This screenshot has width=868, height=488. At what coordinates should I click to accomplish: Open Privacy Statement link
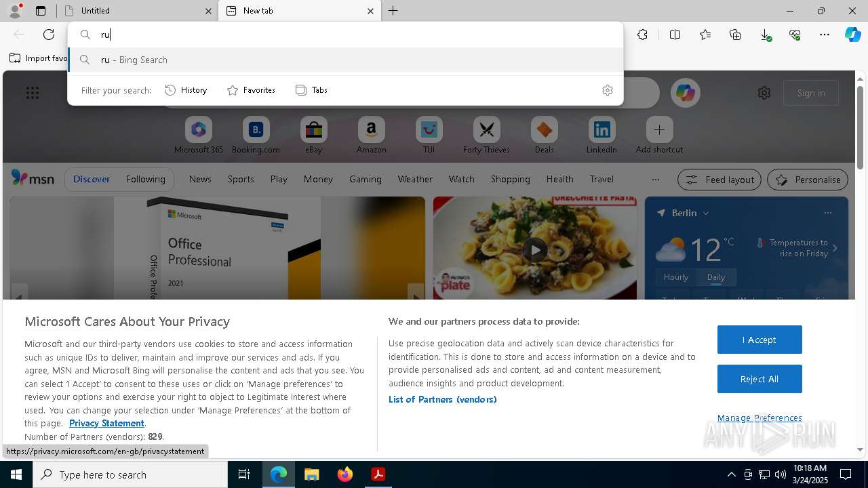106,423
